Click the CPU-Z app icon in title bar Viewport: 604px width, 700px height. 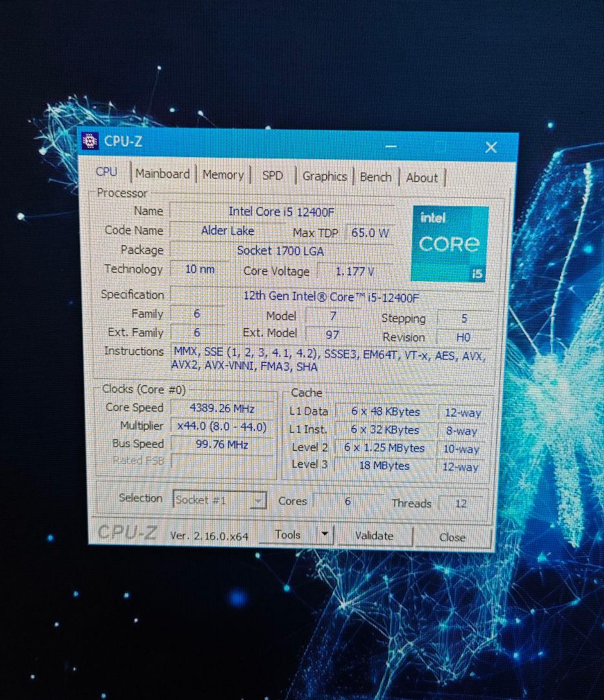click(90, 141)
